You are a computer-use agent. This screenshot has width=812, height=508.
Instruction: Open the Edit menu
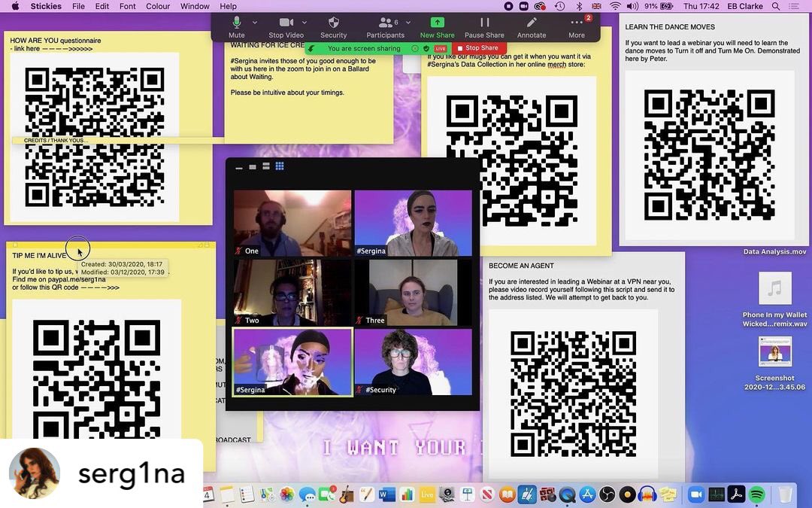[x=102, y=6]
